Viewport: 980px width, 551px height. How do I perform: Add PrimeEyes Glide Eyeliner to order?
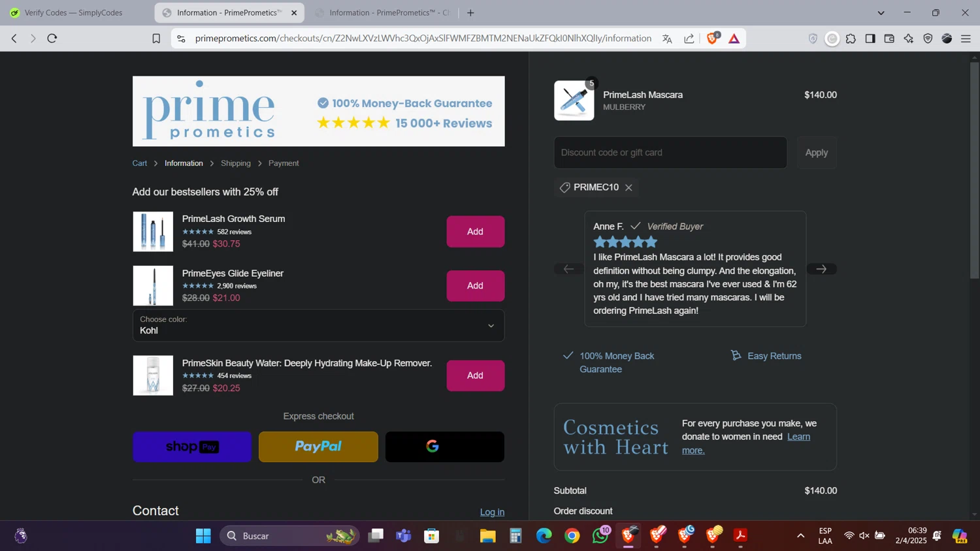[x=475, y=286]
